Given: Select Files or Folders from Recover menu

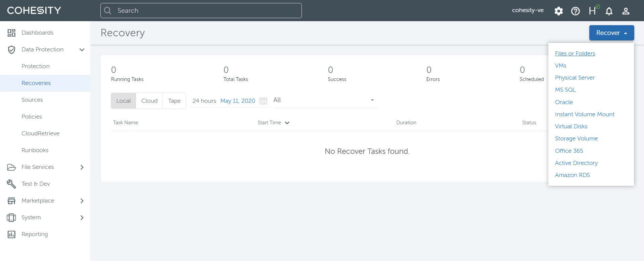Looking at the screenshot, I should 575,53.
